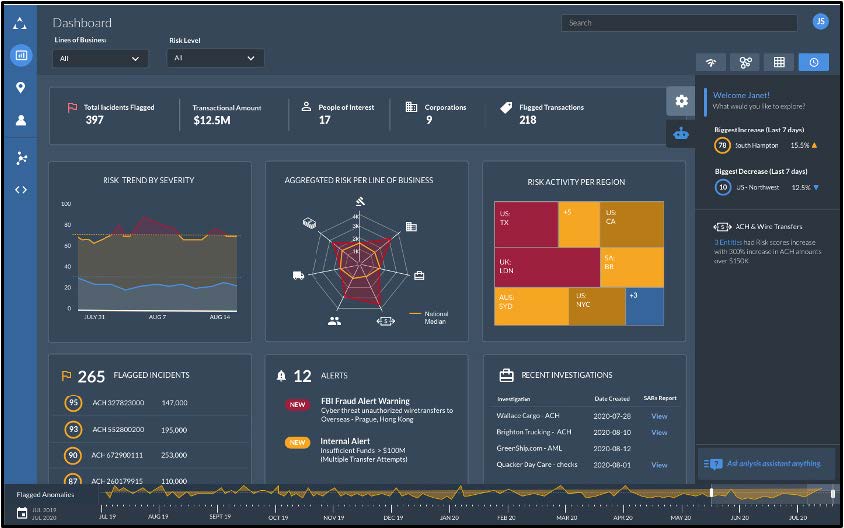The image size is (844, 528).
Task: Select the SA: BR treemap tile
Action: [x=632, y=267]
